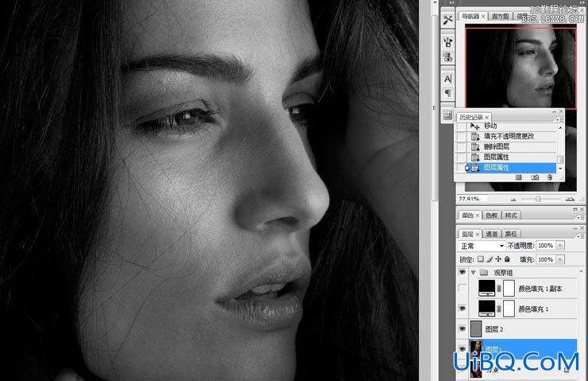The width and height of the screenshot is (588, 381).
Task: Switch to 直方图 Histogram tab
Action: point(501,16)
